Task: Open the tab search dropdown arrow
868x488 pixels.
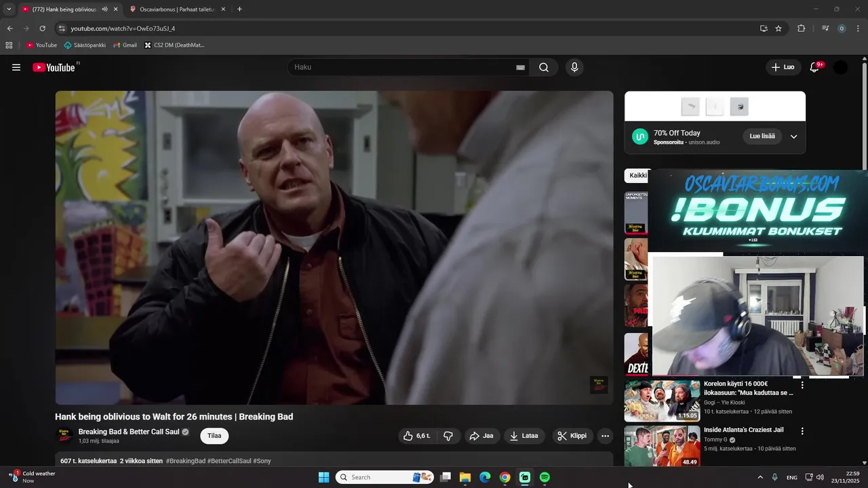Action: pos(9,9)
